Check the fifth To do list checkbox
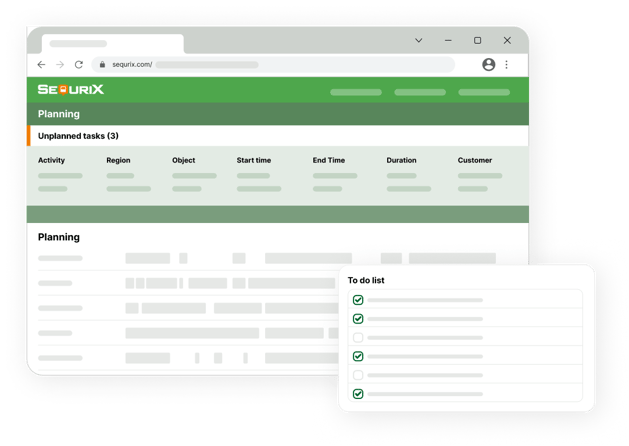This screenshot has width=629, height=446. coord(358,375)
